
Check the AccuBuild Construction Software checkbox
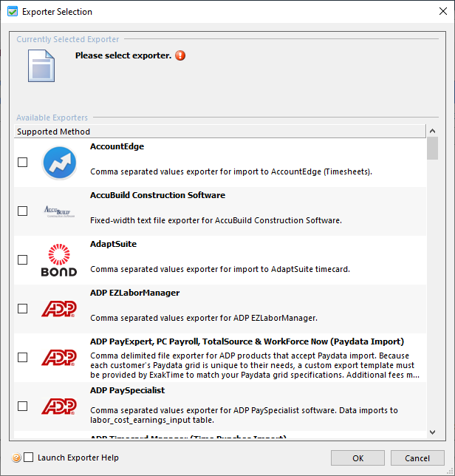pos(22,211)
